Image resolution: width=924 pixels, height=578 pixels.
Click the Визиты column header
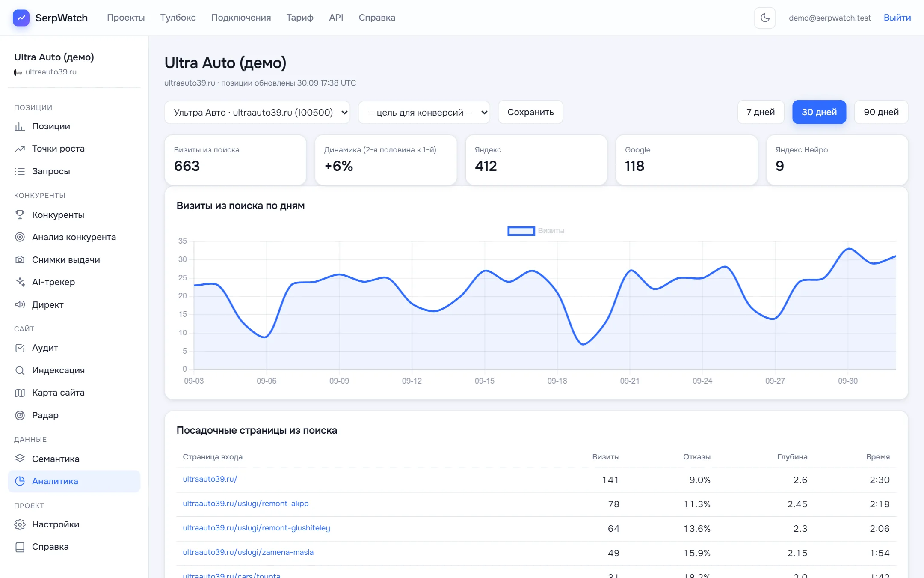click(x=606, y=457)
